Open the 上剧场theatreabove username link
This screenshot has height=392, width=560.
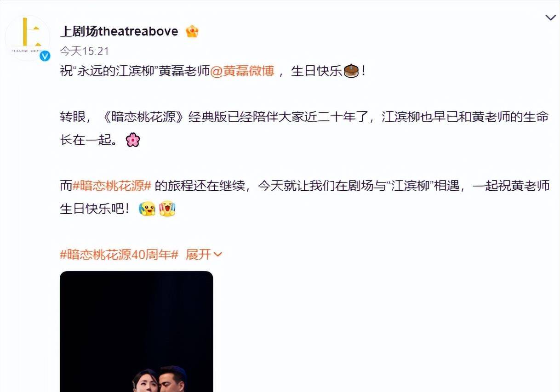pyautogui.click(x=119, y=31)
